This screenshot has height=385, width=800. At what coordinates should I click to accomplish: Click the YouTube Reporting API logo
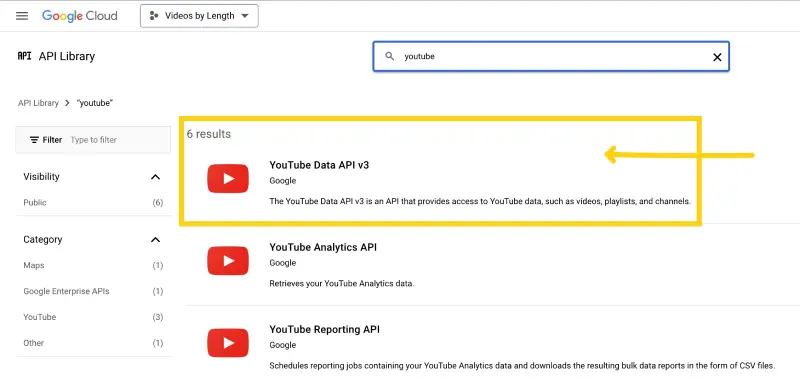pos(228,343)
